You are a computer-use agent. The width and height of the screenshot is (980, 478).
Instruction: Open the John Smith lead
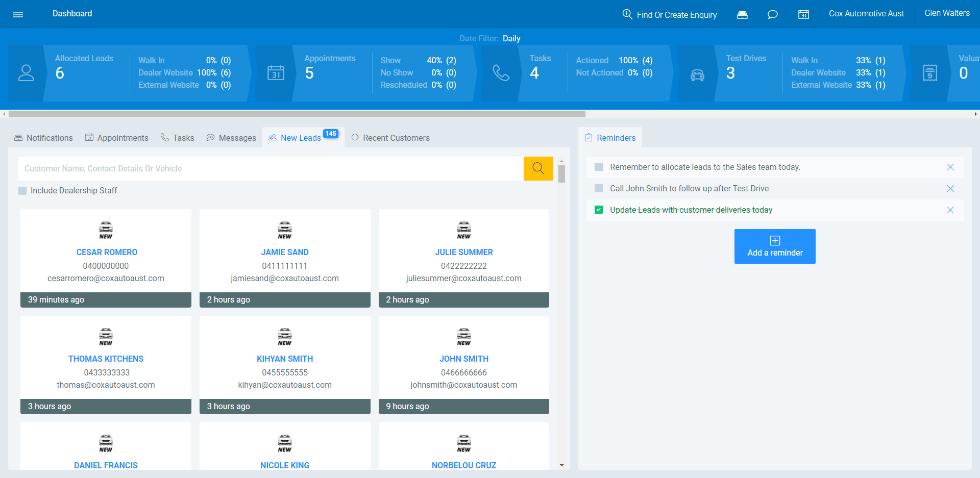click(x=464, y=359)
